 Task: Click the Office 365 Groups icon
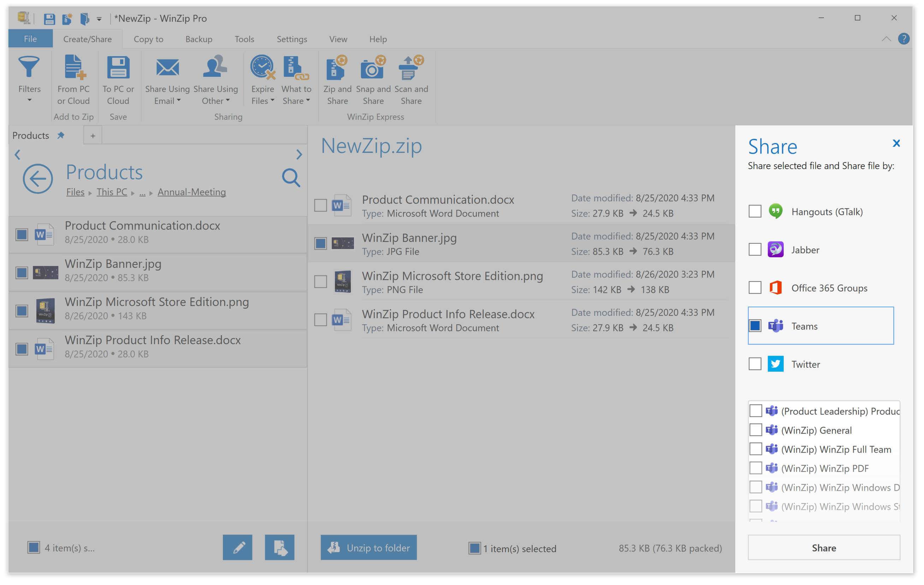pos(776,288)
